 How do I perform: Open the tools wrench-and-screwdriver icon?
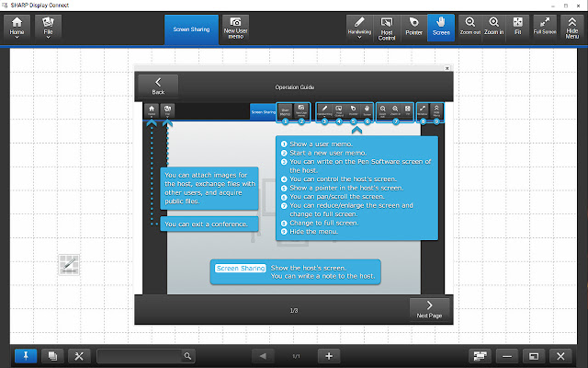[x=79, y=356]
